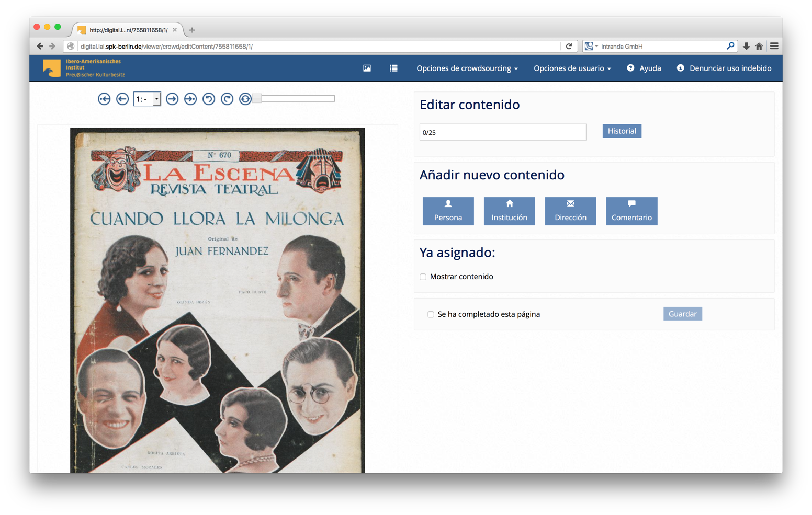Rotate image counterclockwise
The width and height of the screenshot is (812, 515).
[209, 99]
